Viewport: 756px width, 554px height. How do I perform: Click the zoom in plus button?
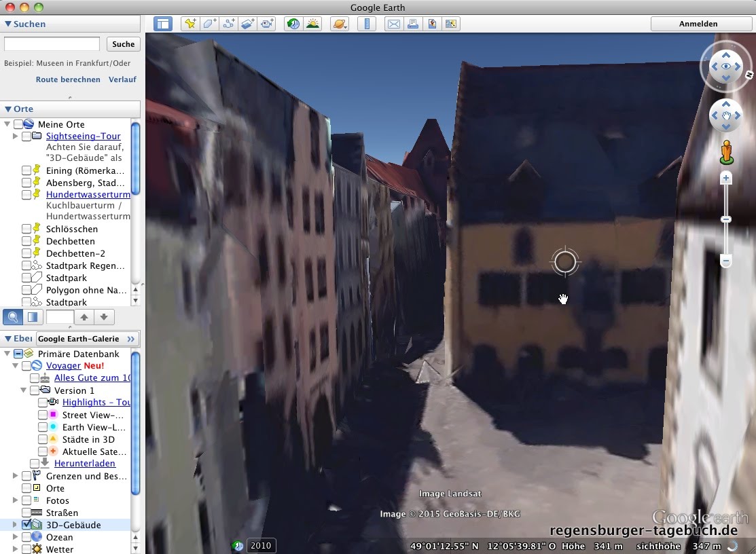click(x=725, y=179)
